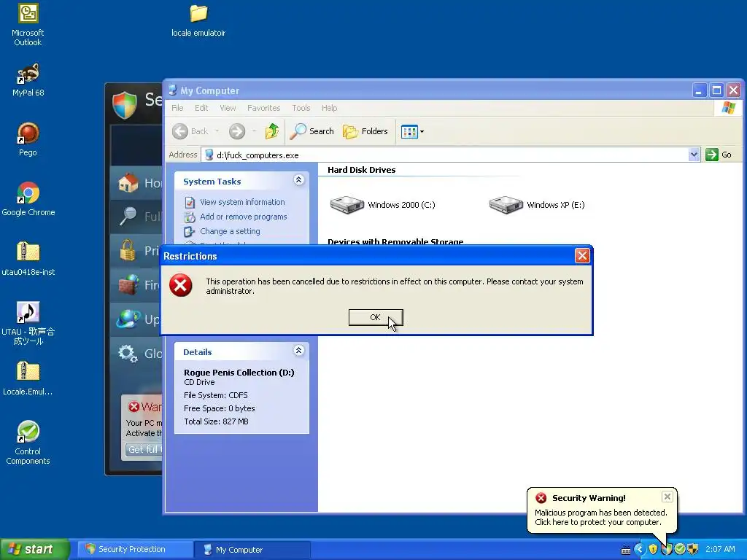Click the address bar containing d:\fuck_computers.exe
This screenshot has height=560, width=747.
click(446, 155)
